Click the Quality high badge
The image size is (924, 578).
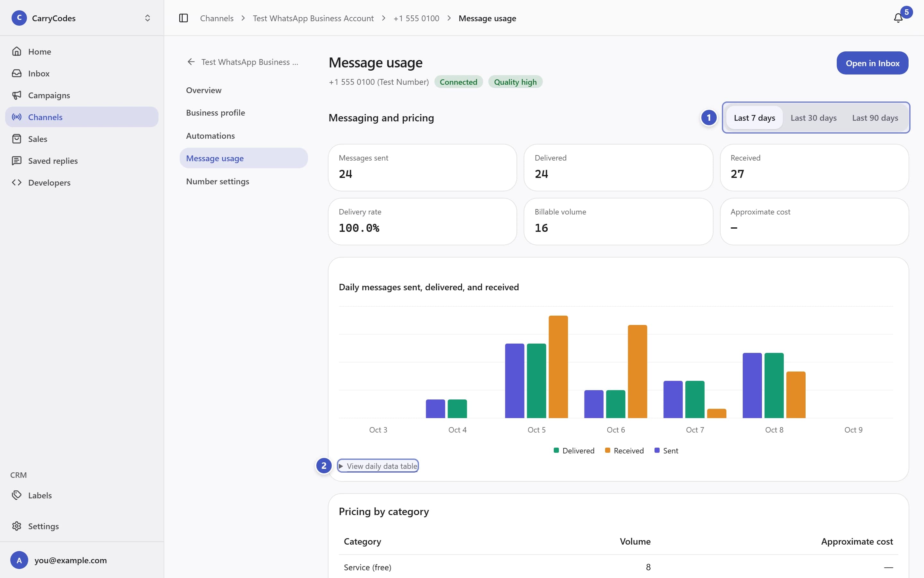coord(515,82)
